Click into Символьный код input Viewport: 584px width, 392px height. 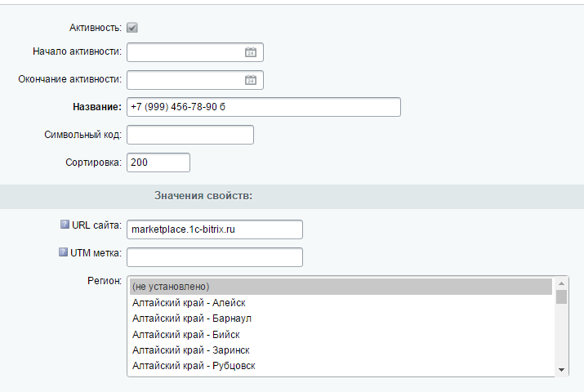(x=190, y=135)
